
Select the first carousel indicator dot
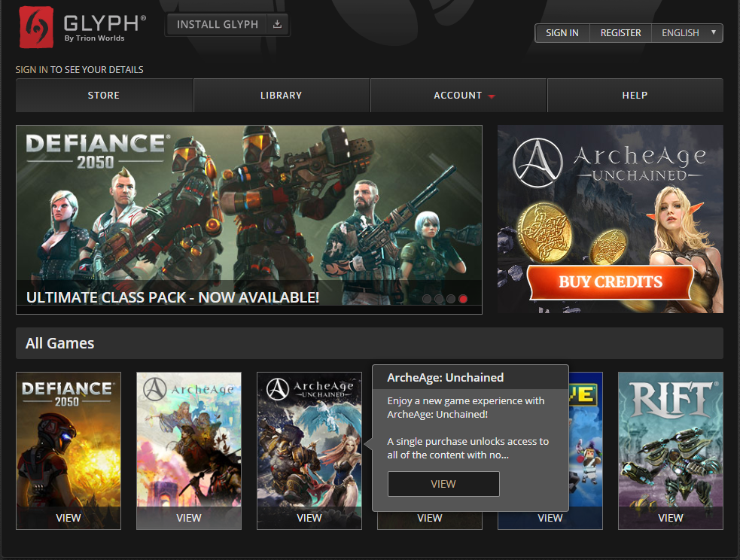[x=427, y=299]
